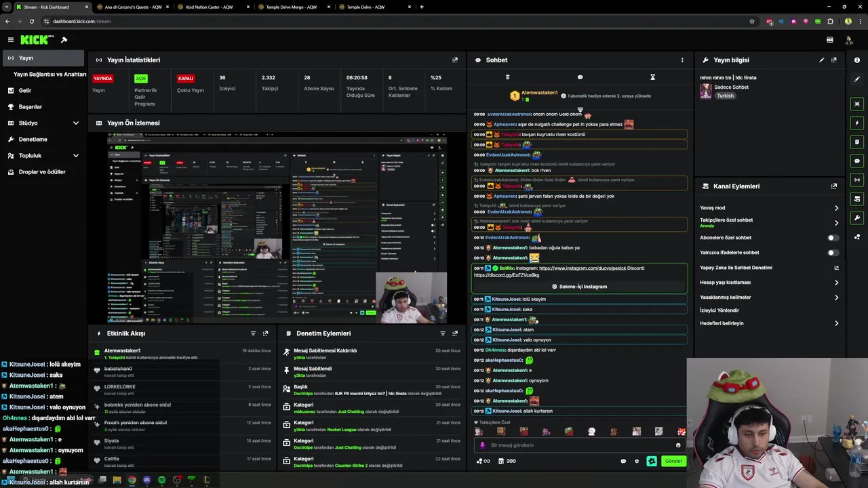Pop out the Yayın İstatistikleri panel
The image size is (868, 488).
[x=455, y=60]
